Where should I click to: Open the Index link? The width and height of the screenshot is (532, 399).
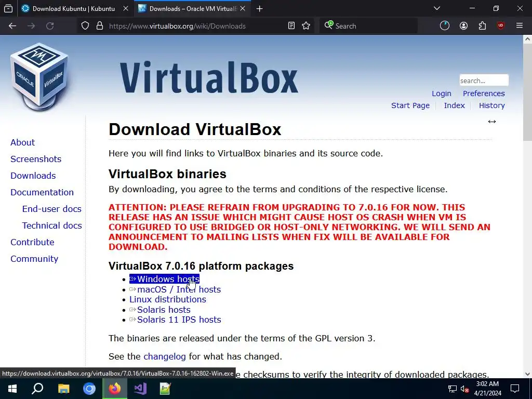pos(454,105)
